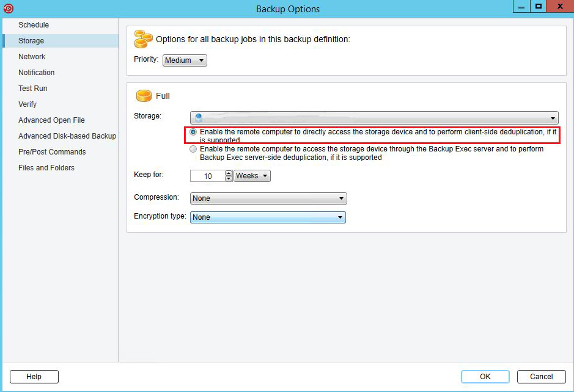The image size is (574, 392).
Task: Open the Compression dropdown
Action: (268, 198)
